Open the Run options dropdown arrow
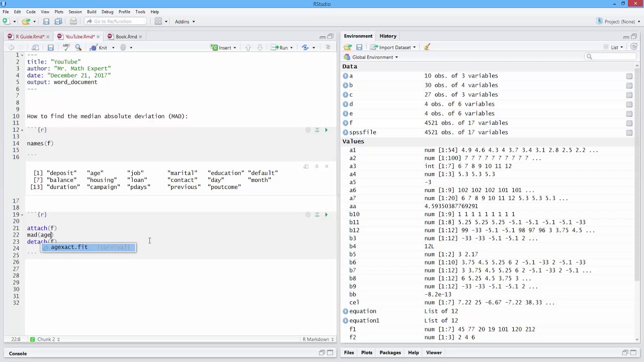Viewport: 644px width, 362px height. tap(292, 48)
